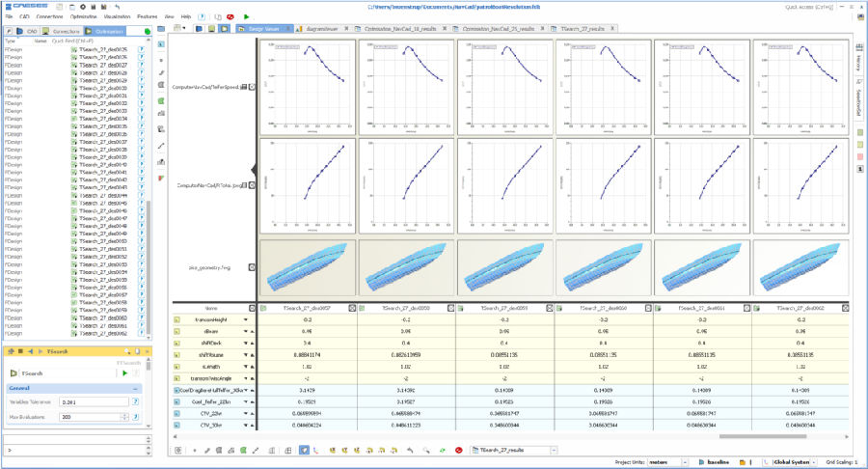Click the green arrows icon in bottom toolbar
The height and width of the screenshot is (469, 868).
tap(443, 450)
